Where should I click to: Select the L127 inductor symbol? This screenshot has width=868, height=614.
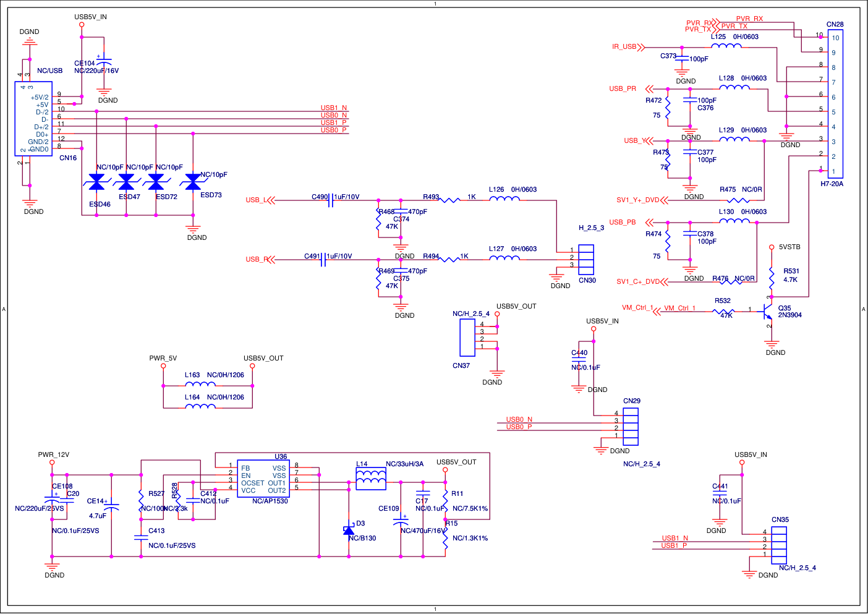click(504, 258)
